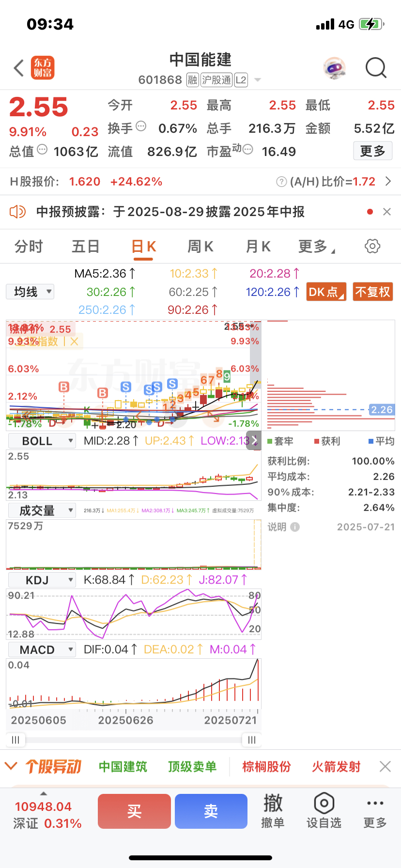
Task: Tap the 说明 info icon
Action: click(x=295, y=527)
